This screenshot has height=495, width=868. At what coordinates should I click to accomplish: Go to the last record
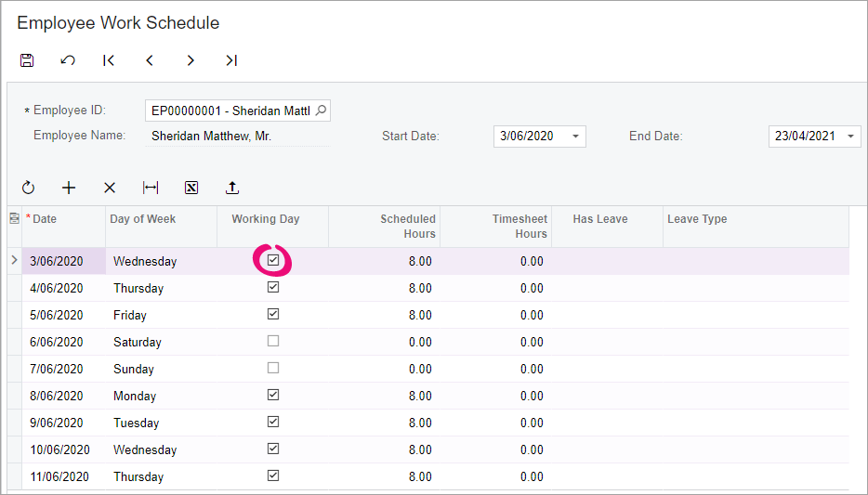231,60
